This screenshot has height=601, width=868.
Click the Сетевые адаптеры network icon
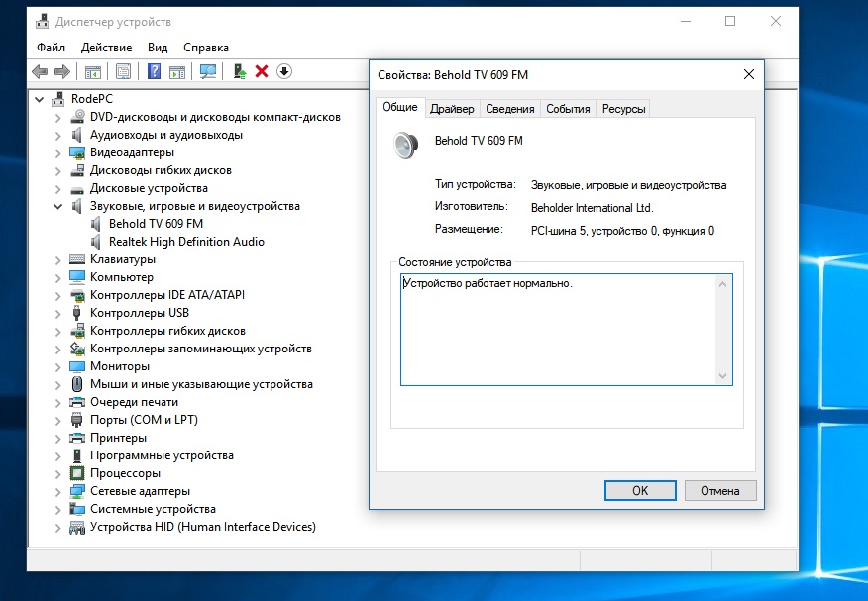(x=77, y=491)
